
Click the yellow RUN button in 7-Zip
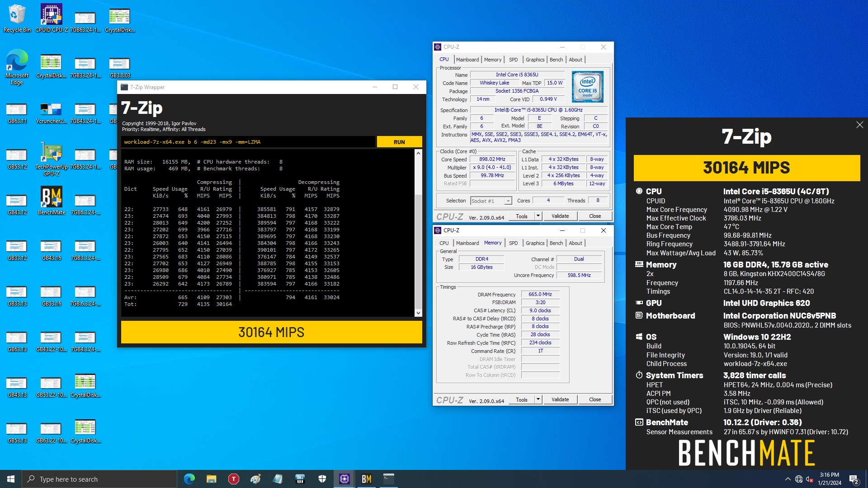pyautogui.click(x=399, y=142)
